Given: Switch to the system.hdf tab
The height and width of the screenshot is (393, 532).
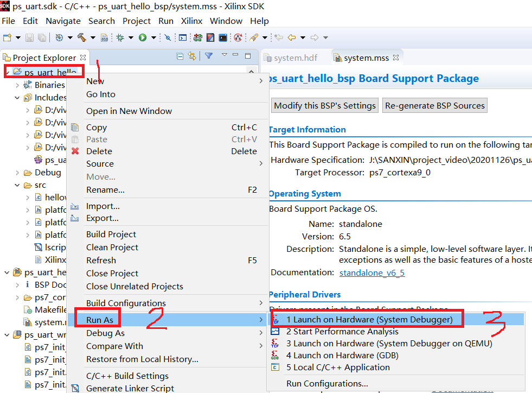Looking at the screenshot, I should [295, 58].
